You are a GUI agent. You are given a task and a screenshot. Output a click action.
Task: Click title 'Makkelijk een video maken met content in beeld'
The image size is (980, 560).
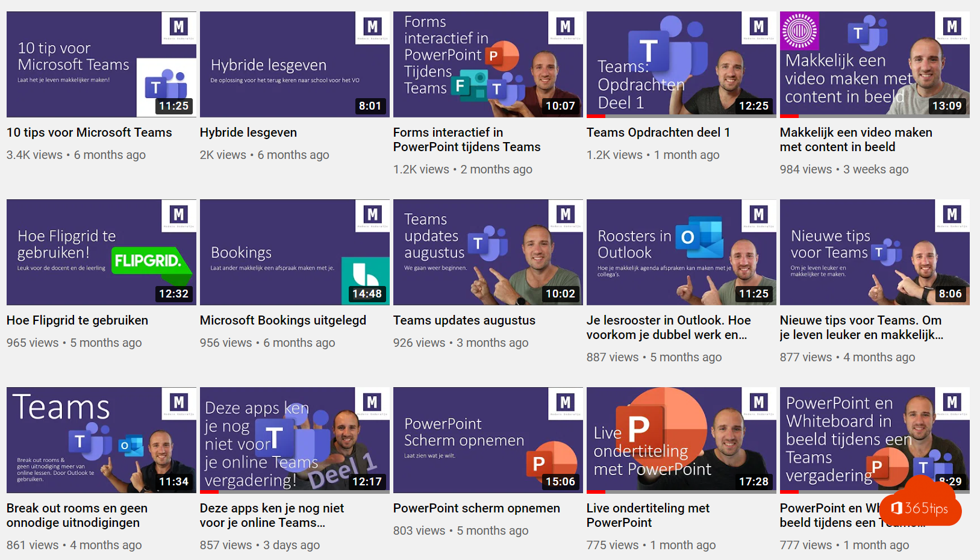(856, 140)
